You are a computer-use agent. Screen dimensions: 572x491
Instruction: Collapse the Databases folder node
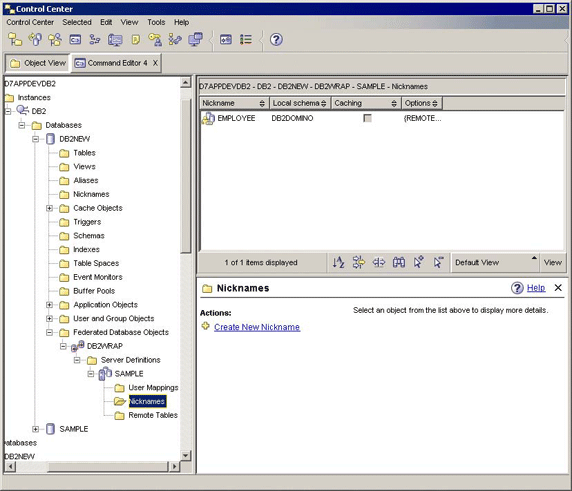(22, 125)
